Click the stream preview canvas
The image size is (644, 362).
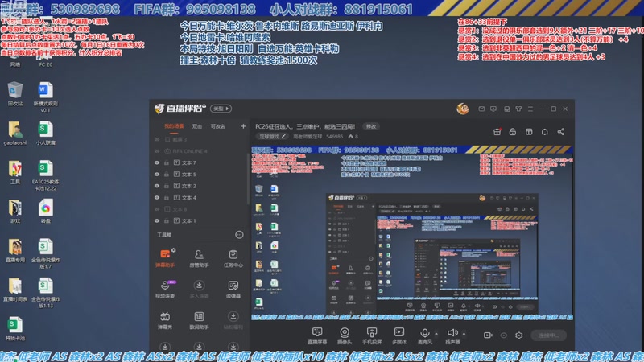click(x=412, y=232)
